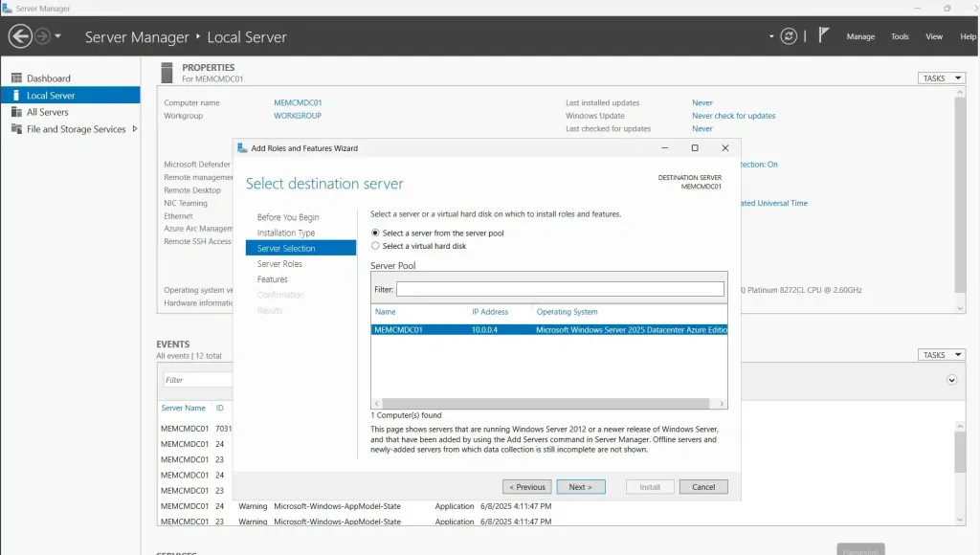Click computer name MEMCMDC01 link
The image size is (980, 555).
298,102
